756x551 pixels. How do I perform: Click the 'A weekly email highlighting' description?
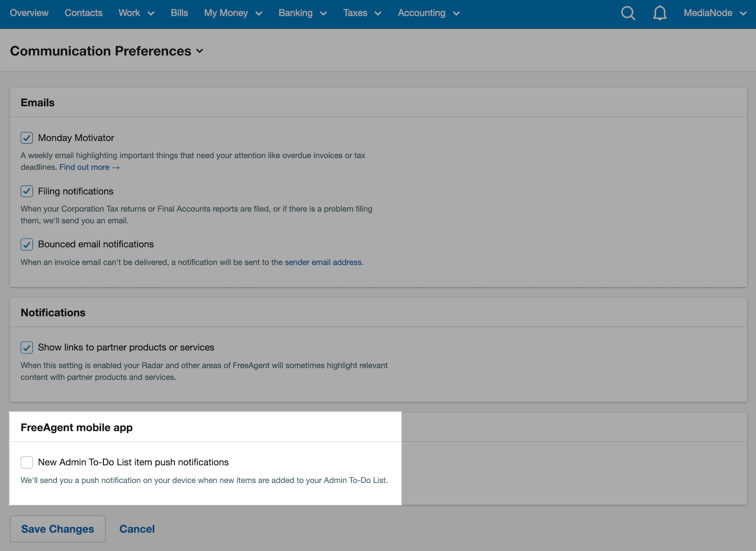click(x=193, y=161)
